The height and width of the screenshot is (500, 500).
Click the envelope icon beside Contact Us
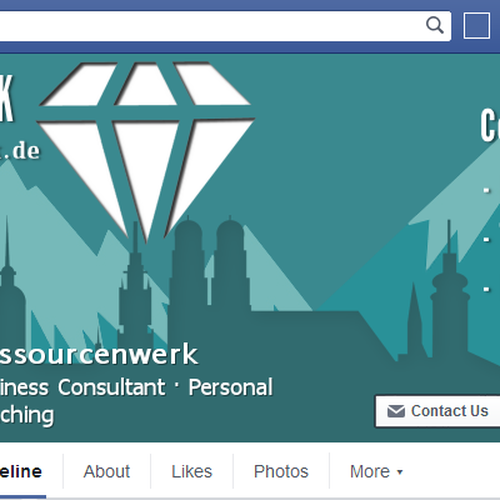(x=396, y=411)
